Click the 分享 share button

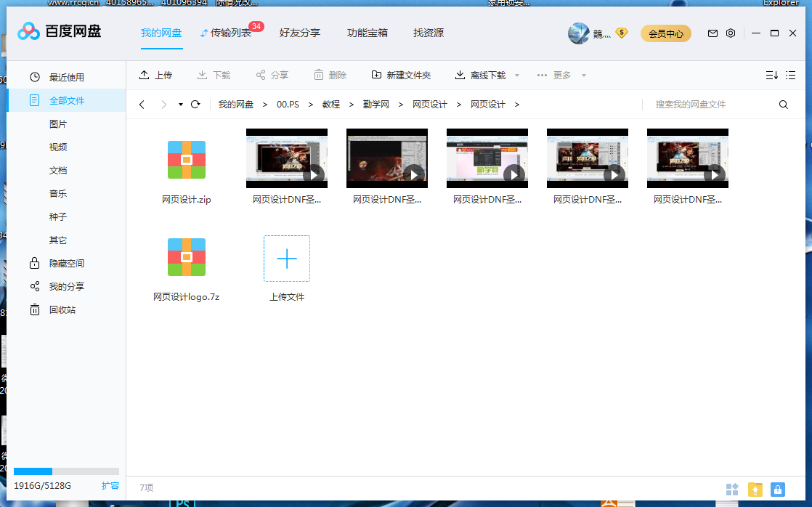272,75
